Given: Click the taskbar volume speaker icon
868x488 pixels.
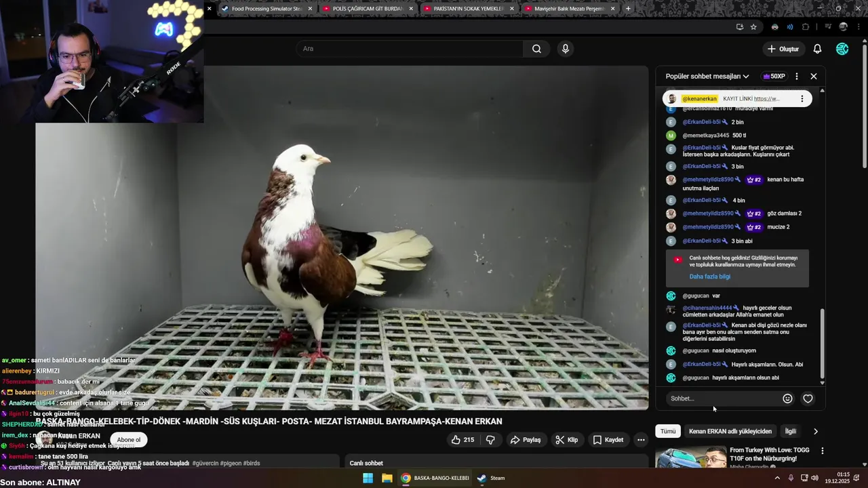Looking at the screenshot, I should [x=814, y=478].
